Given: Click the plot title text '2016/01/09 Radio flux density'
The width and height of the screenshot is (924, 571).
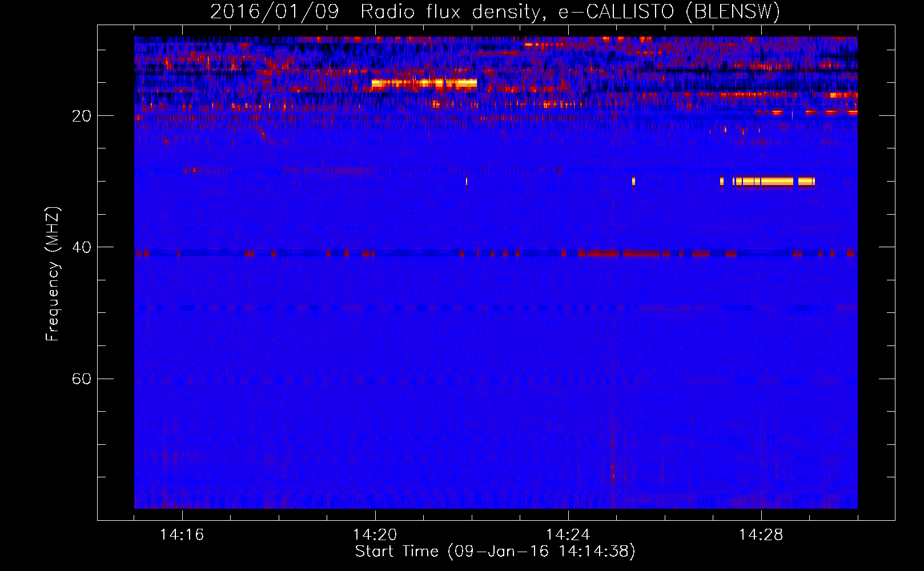Looking at the screenshot, I should click(x=375, y=12).
